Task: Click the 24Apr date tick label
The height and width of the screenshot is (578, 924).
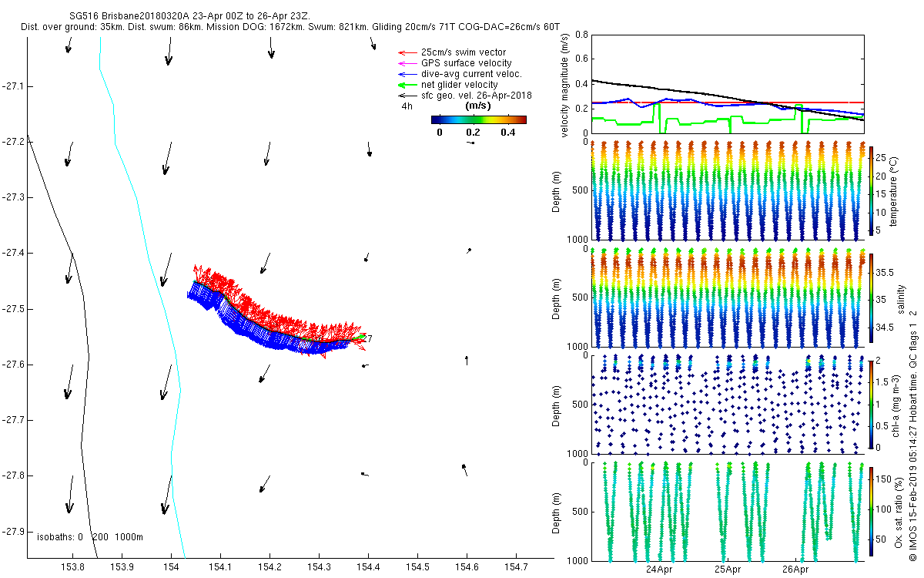Action: pyautogui.click(x=660, y=570)
